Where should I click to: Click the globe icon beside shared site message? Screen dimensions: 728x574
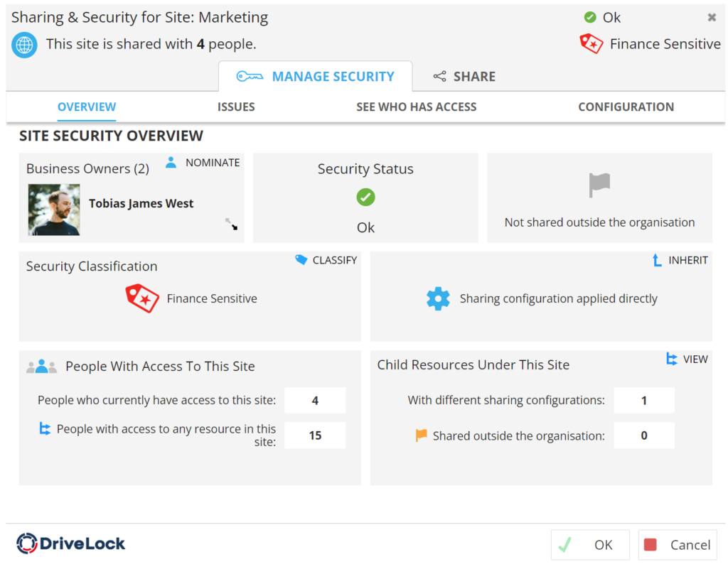tap(24, 45)
